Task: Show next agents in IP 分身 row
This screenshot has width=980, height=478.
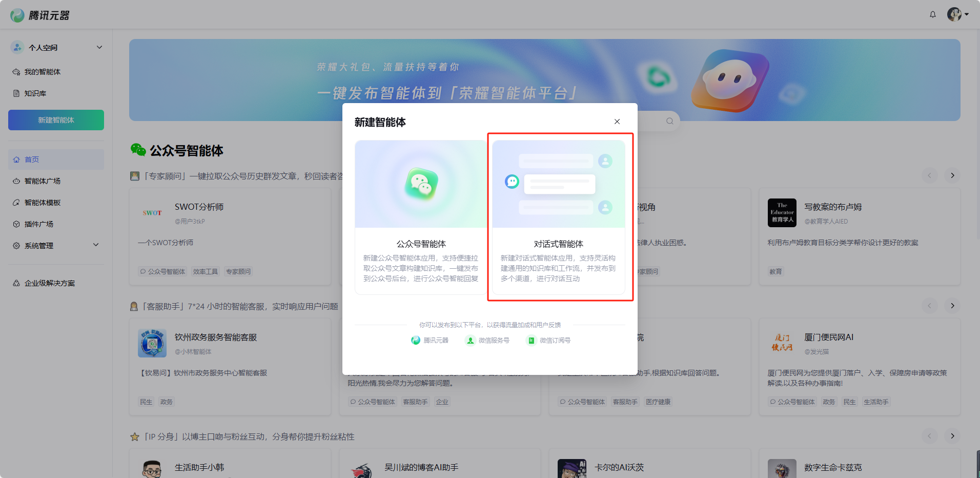Action: [952, 436]
